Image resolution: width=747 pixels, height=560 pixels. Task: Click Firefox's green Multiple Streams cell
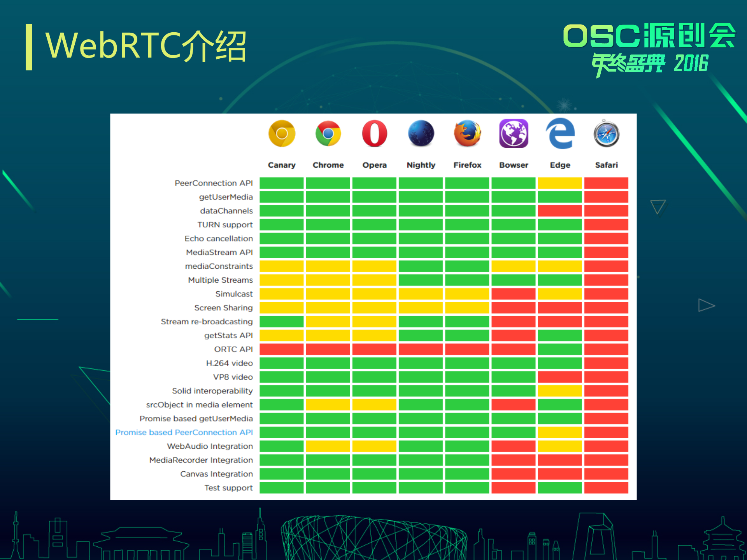tap(467, 280)
